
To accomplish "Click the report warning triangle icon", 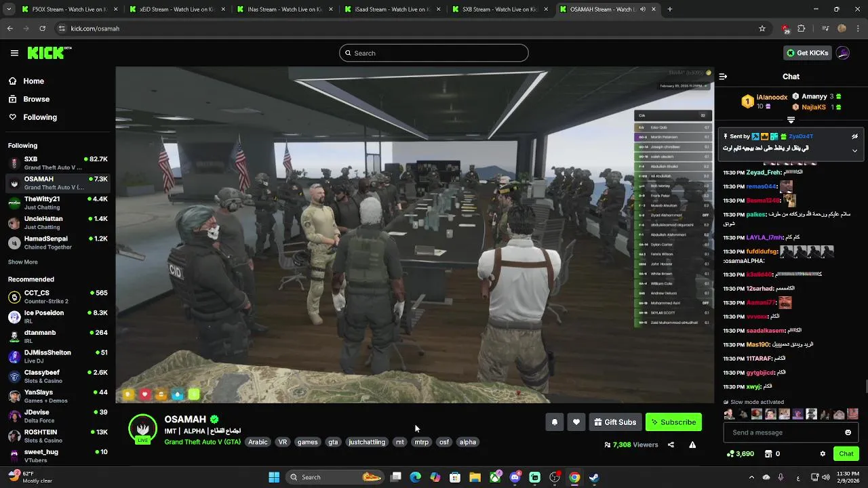I will click(x=692, y=445).
